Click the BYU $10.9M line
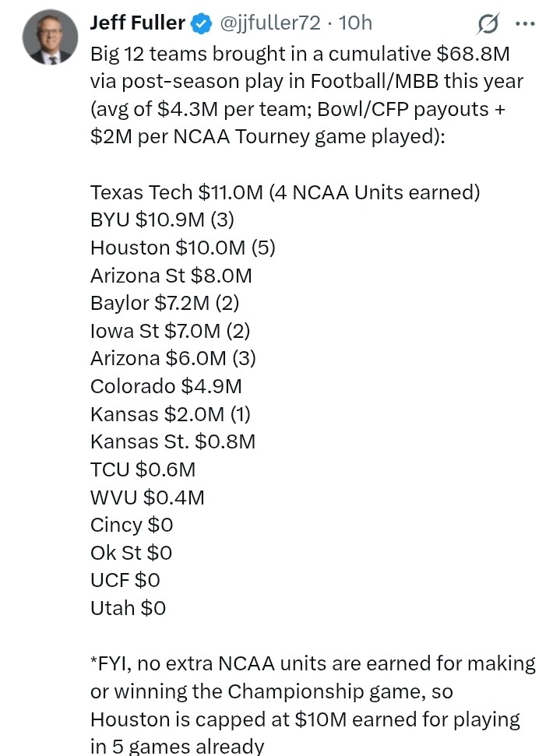560x756 pixels. tap(162, 220)
